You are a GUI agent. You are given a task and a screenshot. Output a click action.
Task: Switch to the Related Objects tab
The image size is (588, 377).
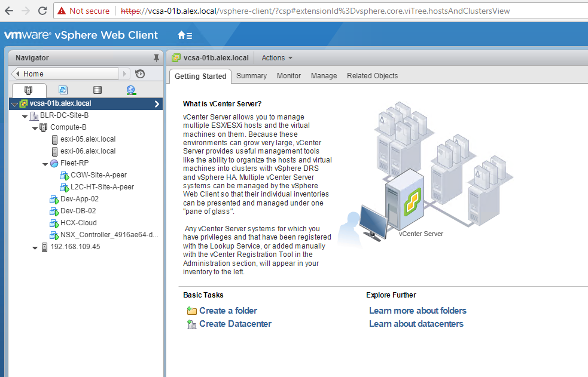[x=372, y=76]
